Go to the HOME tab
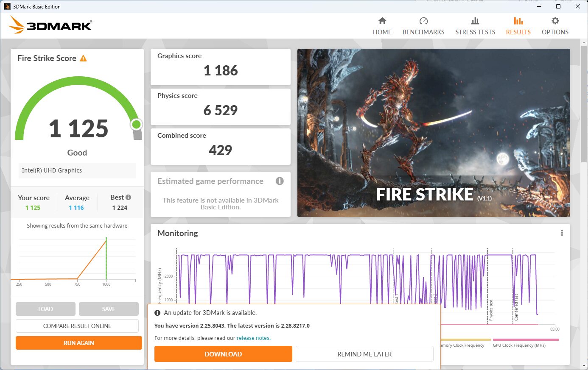588x370 pixels. pos(382,32)
